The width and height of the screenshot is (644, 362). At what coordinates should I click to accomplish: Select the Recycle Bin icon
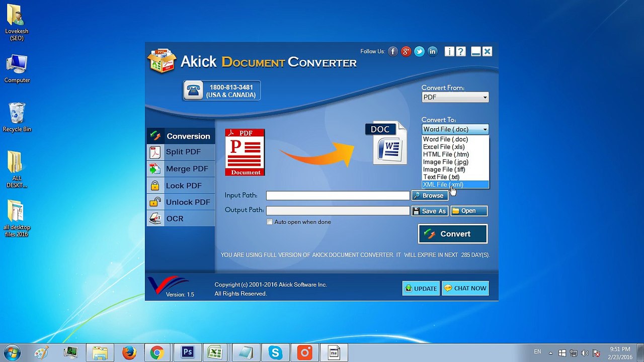tap(17, 118)
